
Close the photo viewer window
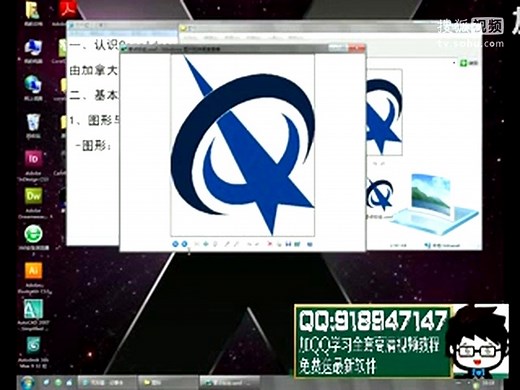pyautogui.click(x=357, y=49)
